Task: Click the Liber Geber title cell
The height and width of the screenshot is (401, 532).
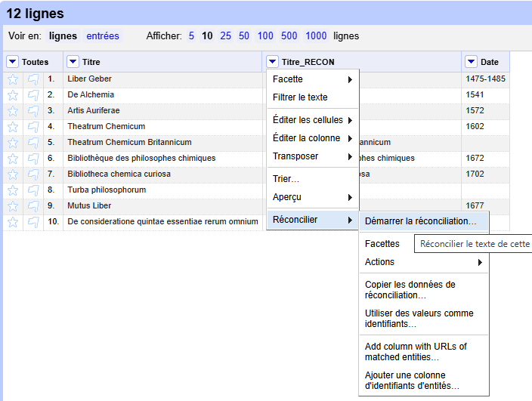Action: (89, 79)
